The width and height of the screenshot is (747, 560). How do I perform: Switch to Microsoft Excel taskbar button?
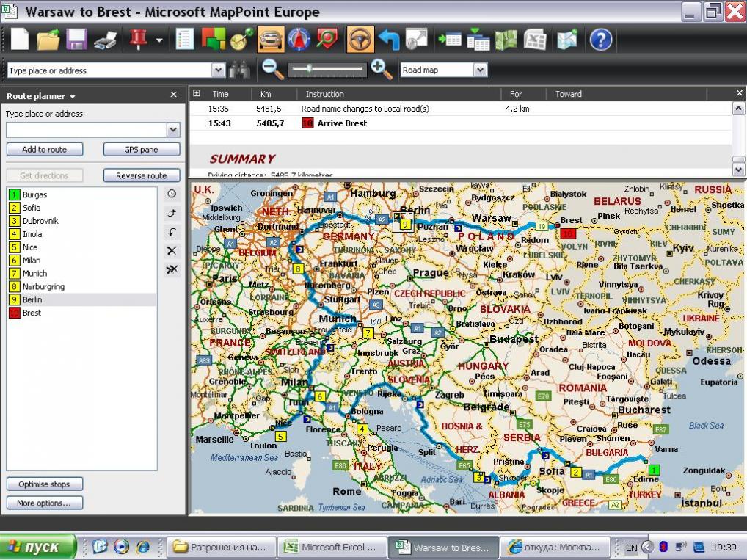(332, 547)
